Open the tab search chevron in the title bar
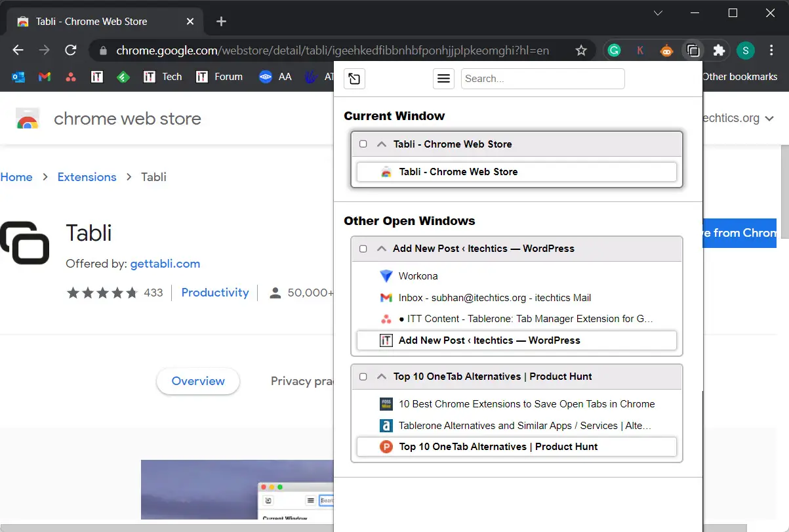The height and width of the screenshot is (532, 789). pyautogui.click(x=658, y=13)
